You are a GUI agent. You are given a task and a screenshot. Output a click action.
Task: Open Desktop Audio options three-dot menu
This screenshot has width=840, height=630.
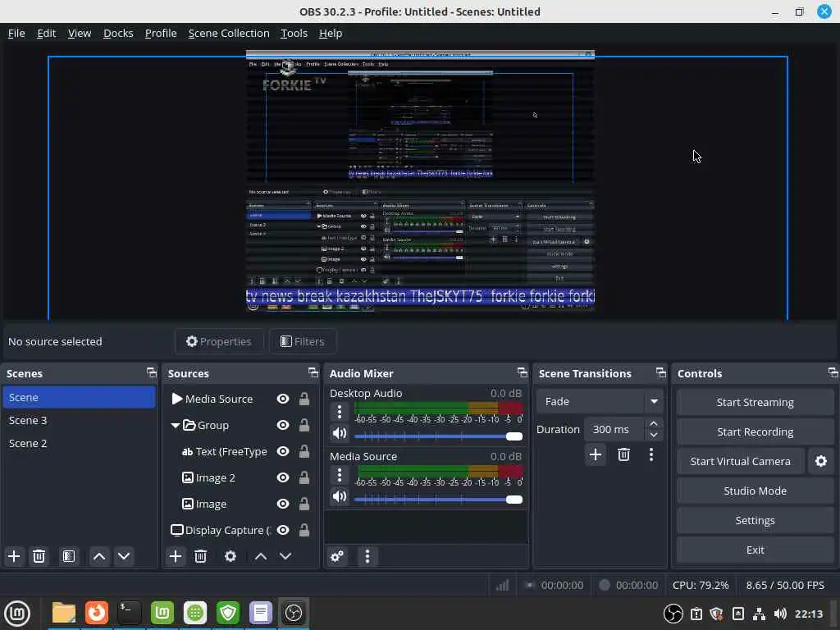(339, 412)
